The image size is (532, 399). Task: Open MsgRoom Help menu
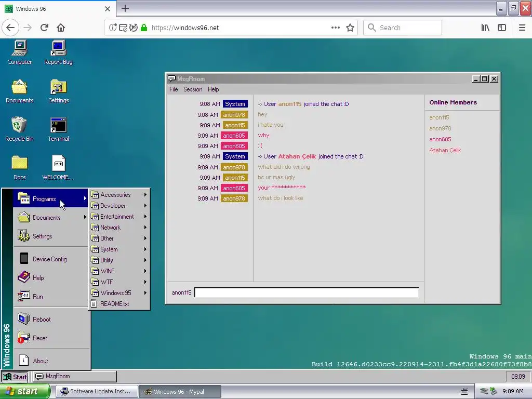[213, 89]
